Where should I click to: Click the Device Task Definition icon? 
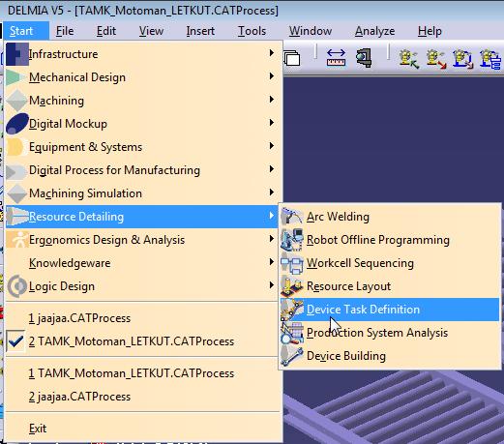coord(292,310)
